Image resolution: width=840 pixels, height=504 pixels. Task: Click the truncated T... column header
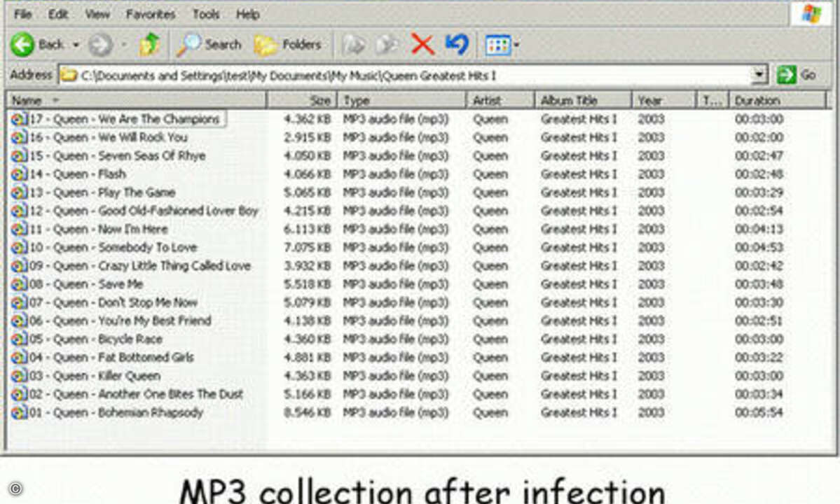712,100
